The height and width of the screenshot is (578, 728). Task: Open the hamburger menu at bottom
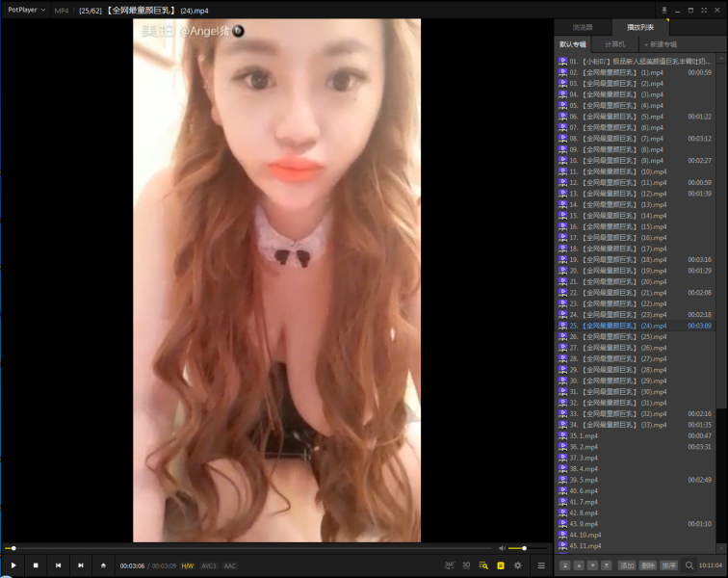click(x=541, y=565)
